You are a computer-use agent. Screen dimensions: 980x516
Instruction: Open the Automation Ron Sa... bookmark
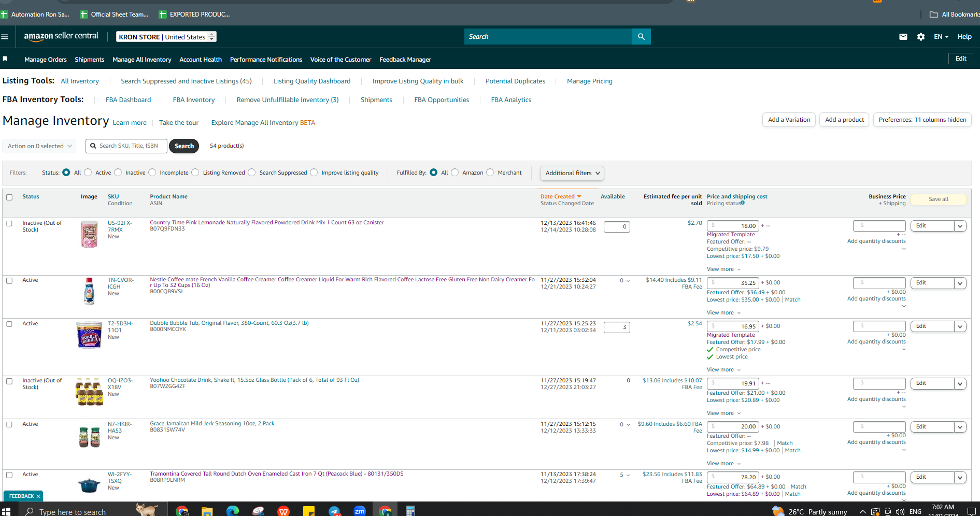pyautogui.click(x=35, y=15)
